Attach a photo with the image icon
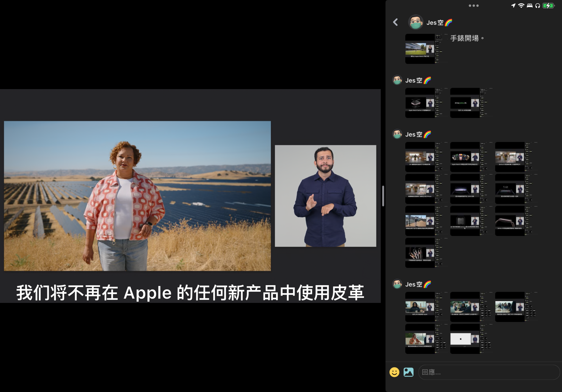Image resolution: width=562 pixels, height=392 pixels. (x=409, y=372)
